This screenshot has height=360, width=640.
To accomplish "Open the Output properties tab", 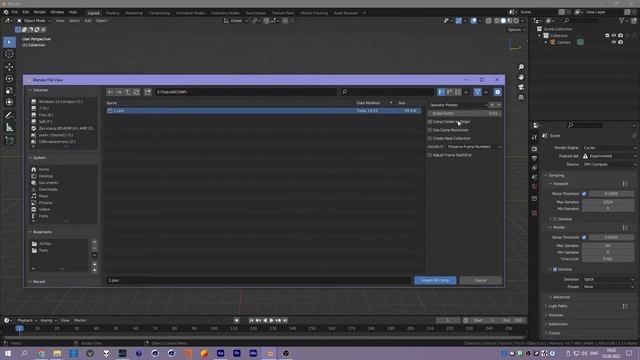I will click(534, 158).
